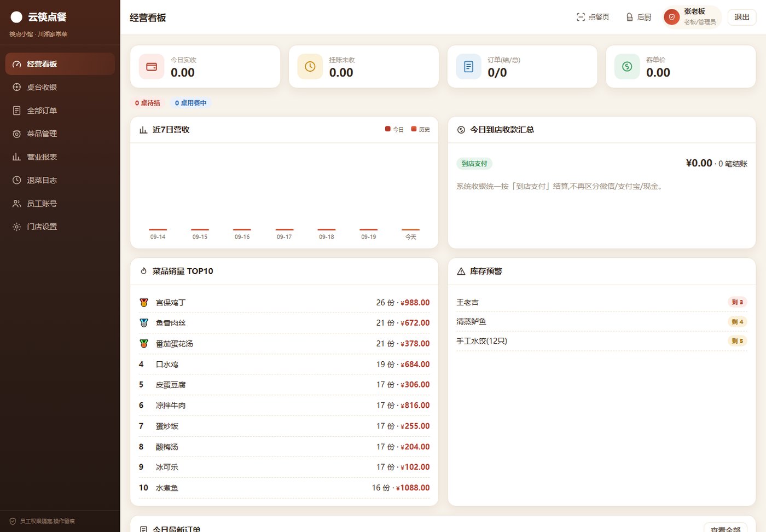
Task: Click the 库存预警 warning triangle icon
Action: tap(461, 271)
